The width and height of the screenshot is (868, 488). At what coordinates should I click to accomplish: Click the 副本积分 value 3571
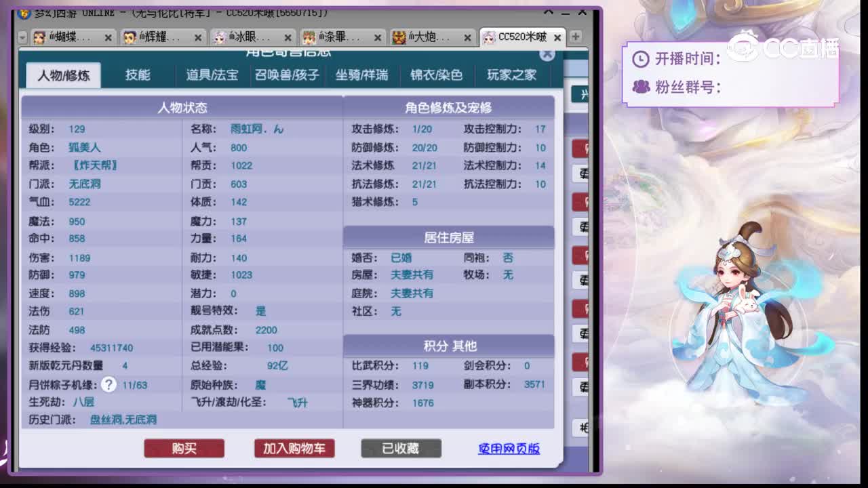coord(534,384)
